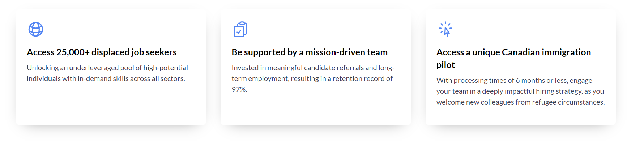Click the "With processing times" description line
This screenshot has height=149, width=644.
(x=514, y=80)
